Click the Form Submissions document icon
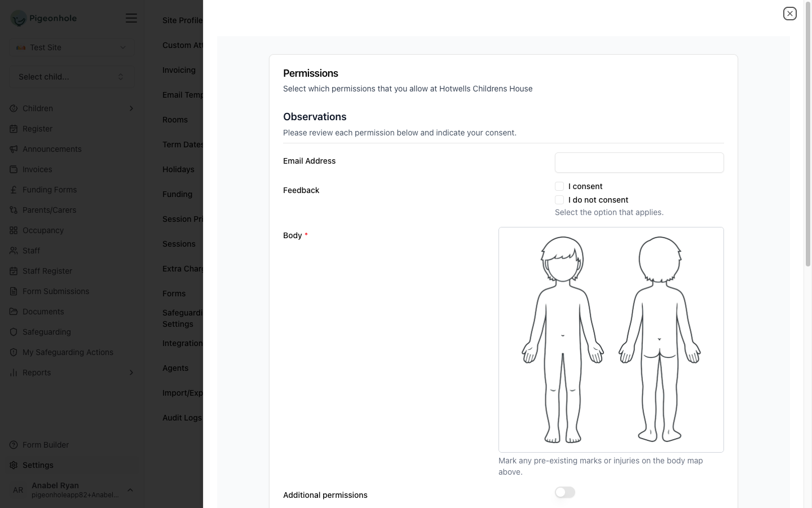 tap(14, 291)
